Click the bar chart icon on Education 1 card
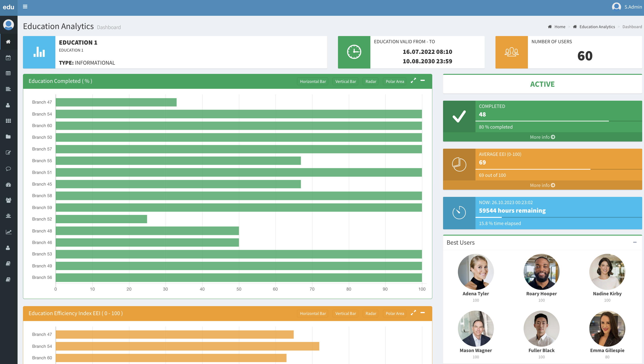644x364 pixels. tap(39, 52)
